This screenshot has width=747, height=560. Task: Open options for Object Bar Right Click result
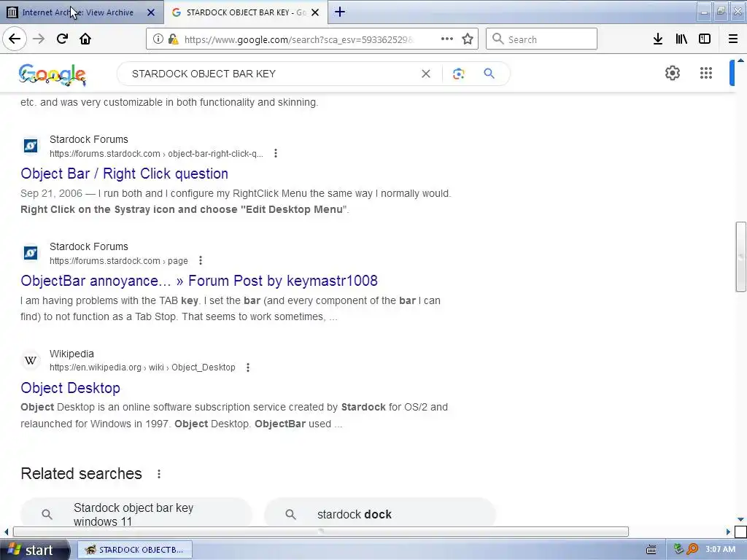pos(275,153)
